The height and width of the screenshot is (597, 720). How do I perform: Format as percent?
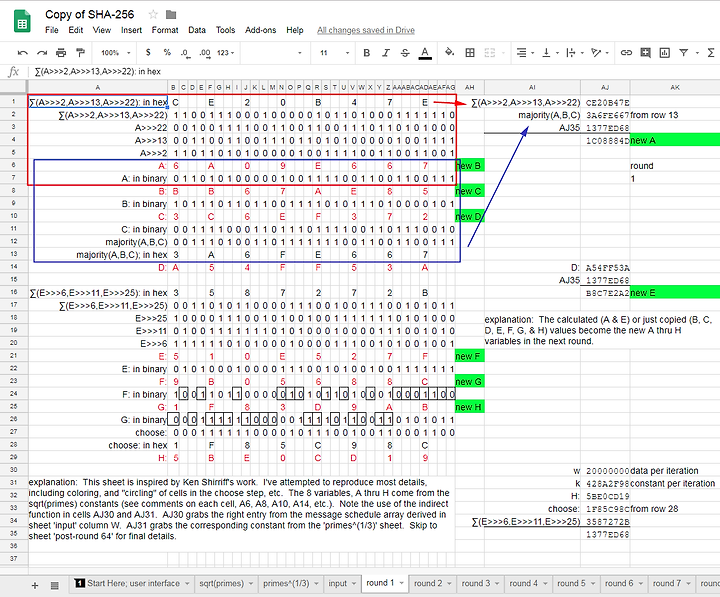tap(167, 53)
